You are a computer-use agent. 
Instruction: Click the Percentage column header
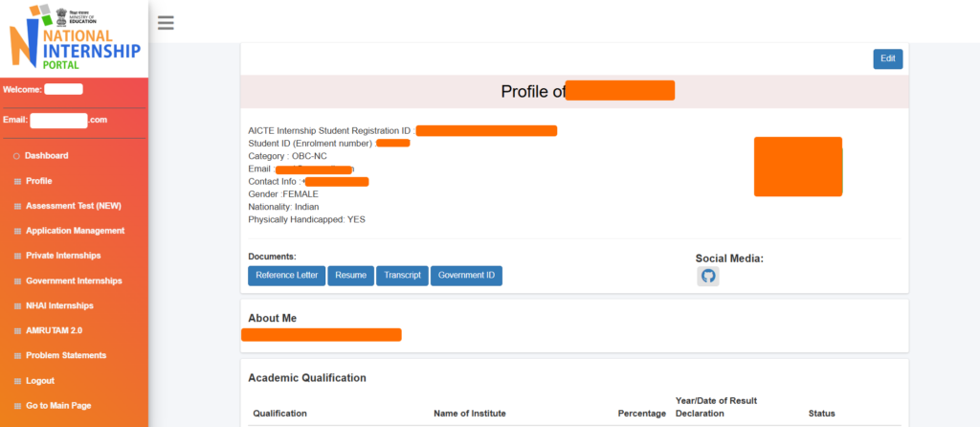(x=642, y=414)
